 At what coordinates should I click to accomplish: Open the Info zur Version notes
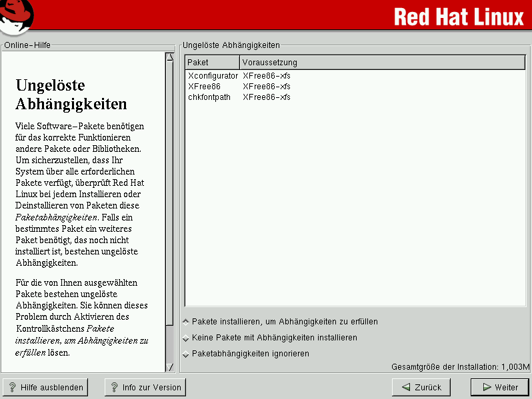[x=145, y=387]
